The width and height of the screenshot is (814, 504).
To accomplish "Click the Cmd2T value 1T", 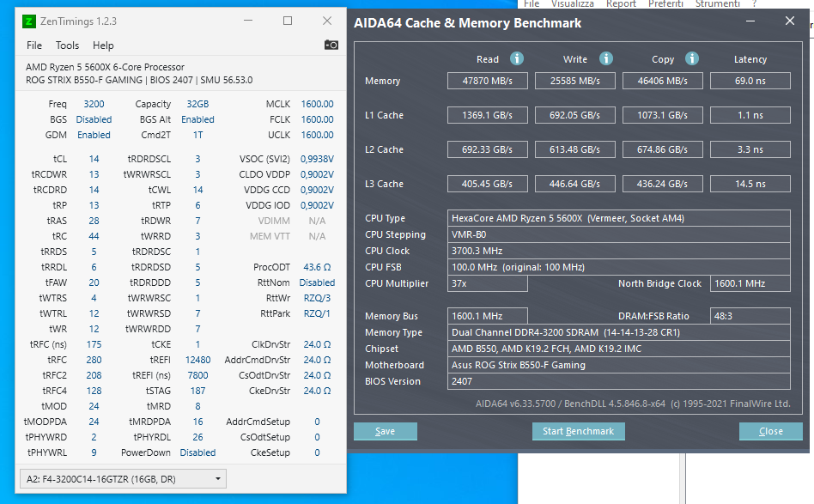I will 197,135.
